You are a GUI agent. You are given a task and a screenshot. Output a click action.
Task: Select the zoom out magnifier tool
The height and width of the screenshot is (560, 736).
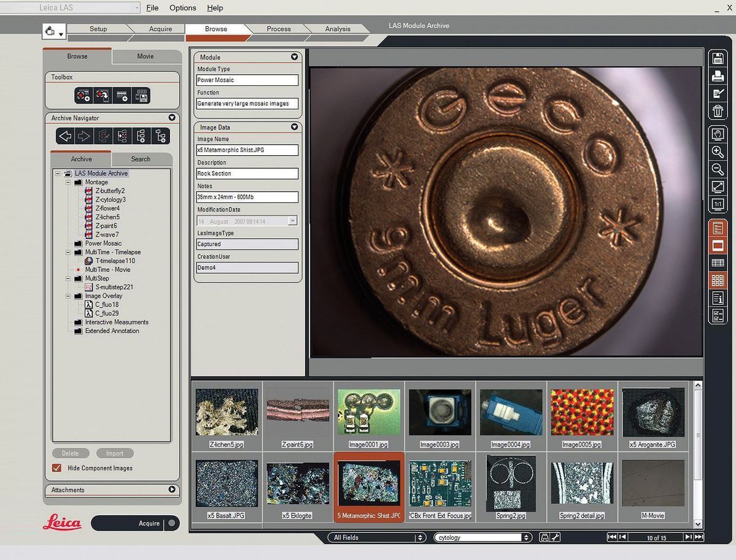tap(717, 169)
